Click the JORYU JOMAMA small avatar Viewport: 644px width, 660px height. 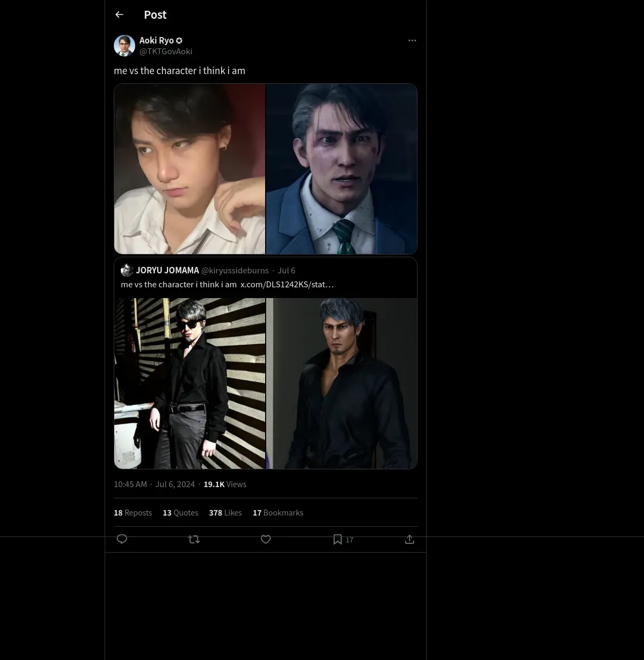[127, 270]
